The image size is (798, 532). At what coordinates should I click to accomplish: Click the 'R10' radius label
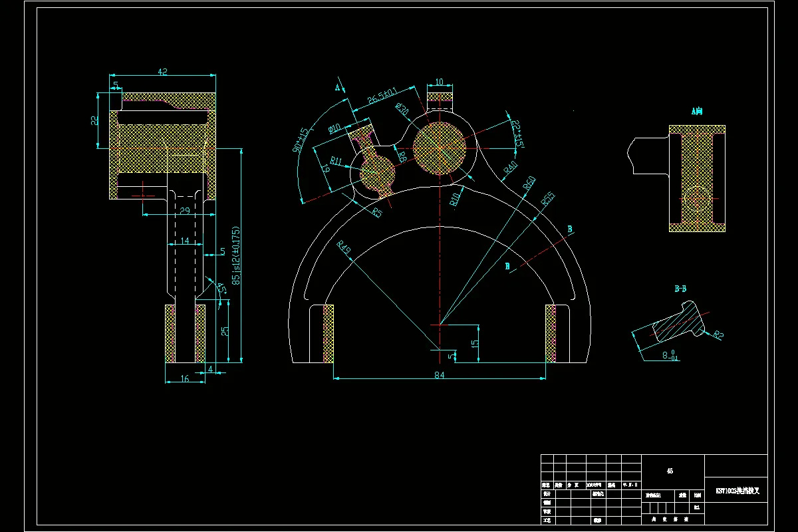pos(455,199)
